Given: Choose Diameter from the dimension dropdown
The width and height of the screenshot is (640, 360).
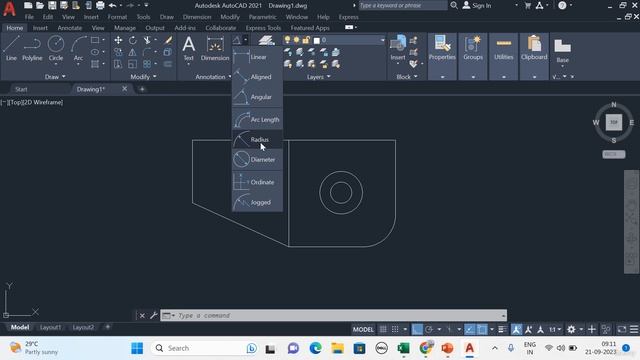Looking at the screenshot, I should tap(257, 160).
